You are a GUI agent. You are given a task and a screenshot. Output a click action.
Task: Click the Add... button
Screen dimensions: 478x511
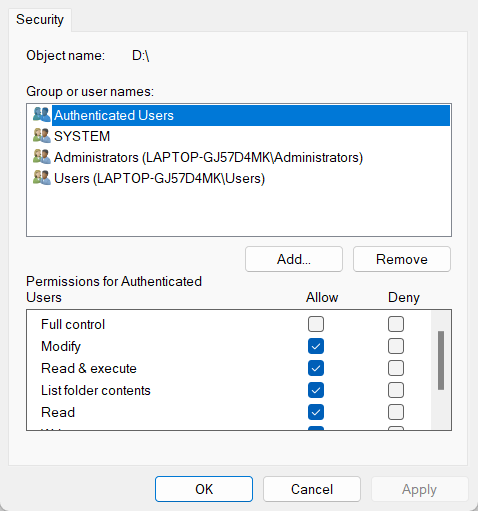(294, 259)
